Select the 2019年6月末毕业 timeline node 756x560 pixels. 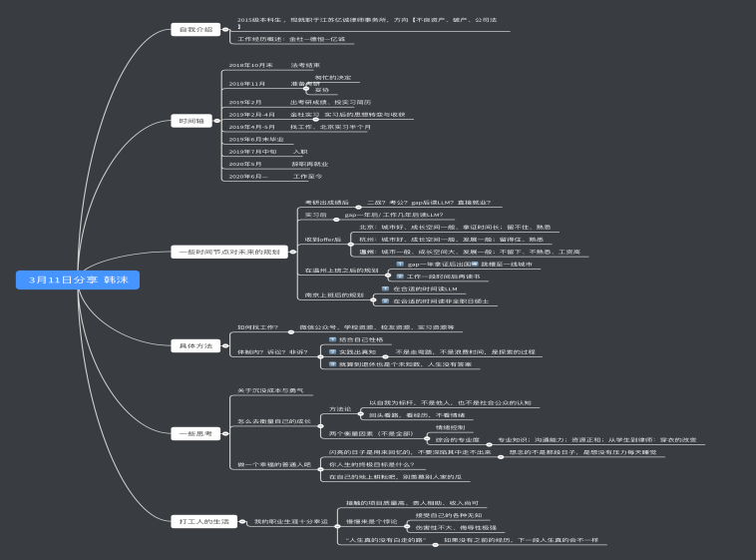[256, 139]
